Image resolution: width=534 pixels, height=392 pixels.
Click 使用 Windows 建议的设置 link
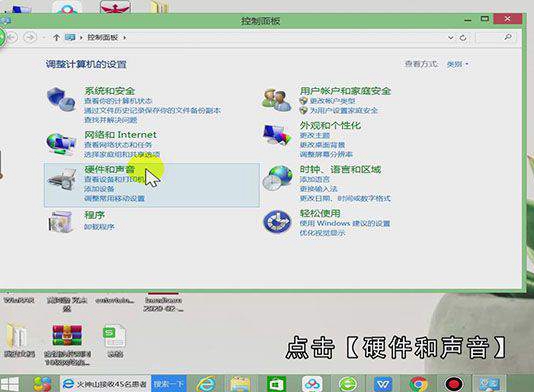[345, 223]
